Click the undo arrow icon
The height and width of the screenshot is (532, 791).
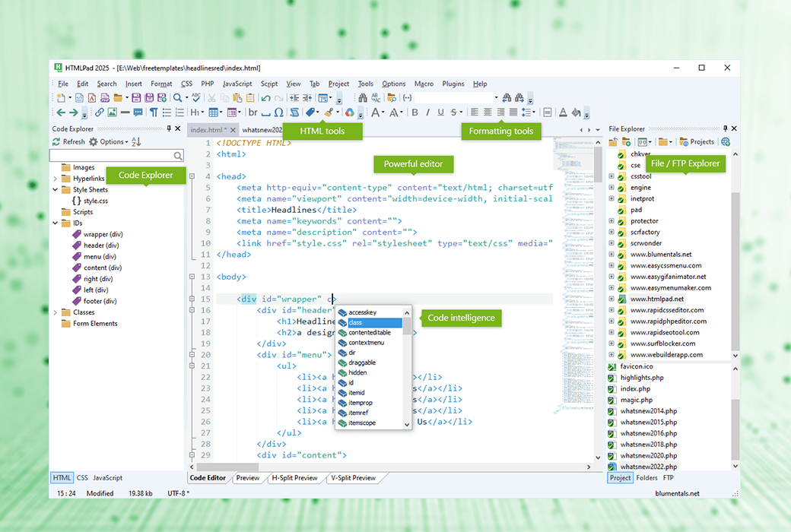coord(266,98)
